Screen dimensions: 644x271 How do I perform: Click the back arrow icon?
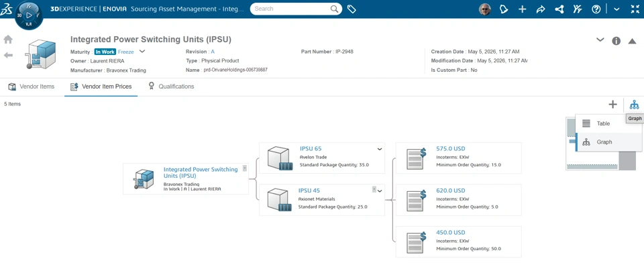pyautogui.click(x=8, y=55)
